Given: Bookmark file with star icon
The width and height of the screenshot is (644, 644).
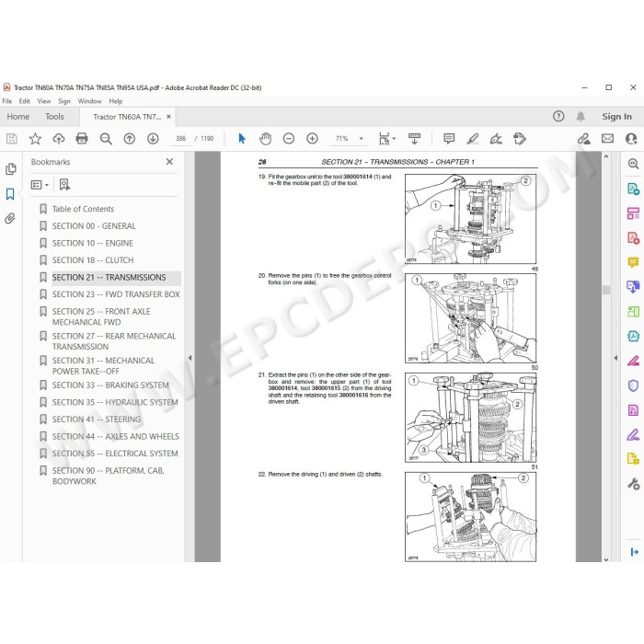Looking at the screenshot, I should [x=35, y=139].
